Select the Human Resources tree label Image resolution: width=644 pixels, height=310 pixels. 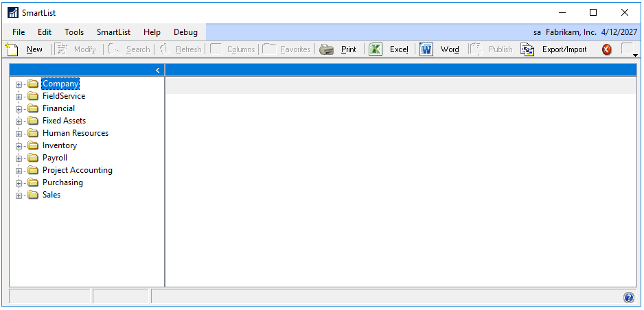(76, 133)
